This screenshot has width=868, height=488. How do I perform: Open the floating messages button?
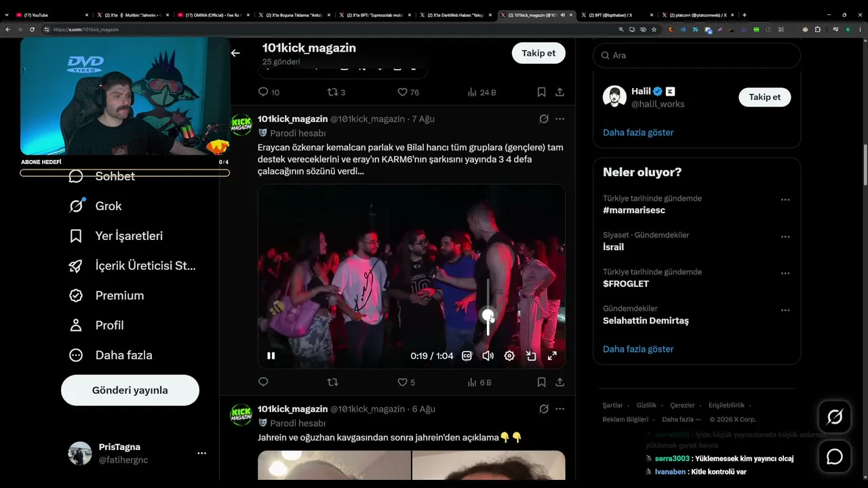835,457
